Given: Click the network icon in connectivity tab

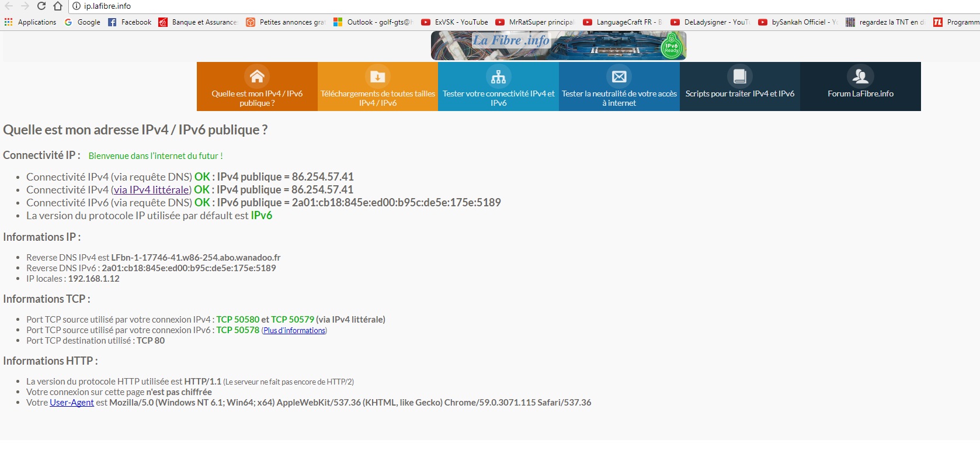Looking at the screenshot, I should [498, 76].
